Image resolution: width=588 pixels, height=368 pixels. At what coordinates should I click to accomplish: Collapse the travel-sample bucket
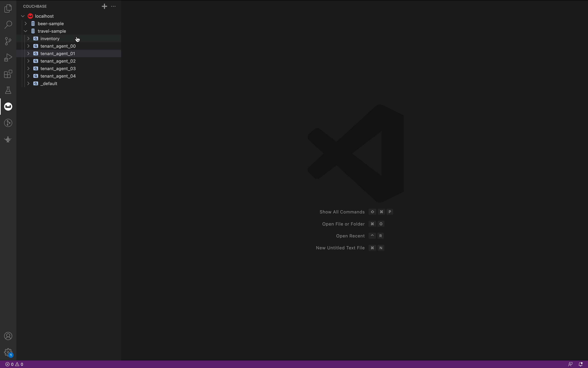pos(26,31)
